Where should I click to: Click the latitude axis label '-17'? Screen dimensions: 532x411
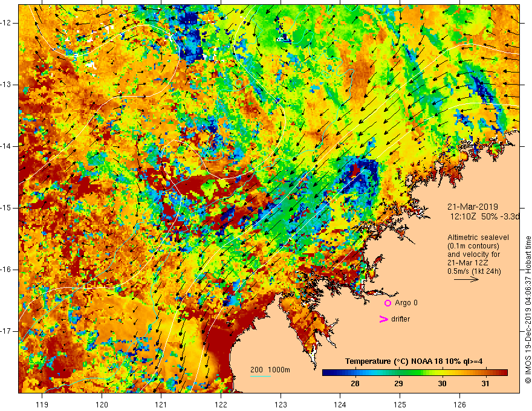pyautogui.click(x=6, y=331)
